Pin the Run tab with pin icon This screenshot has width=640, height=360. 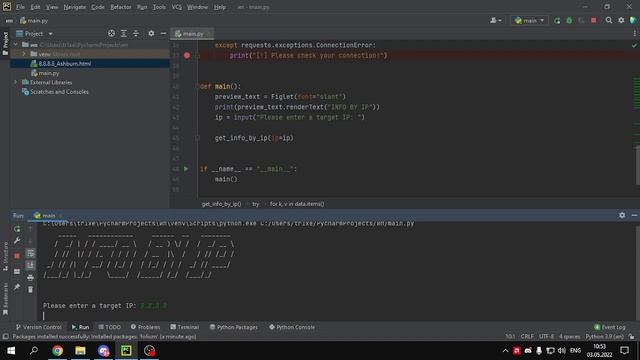pos(17,287)
